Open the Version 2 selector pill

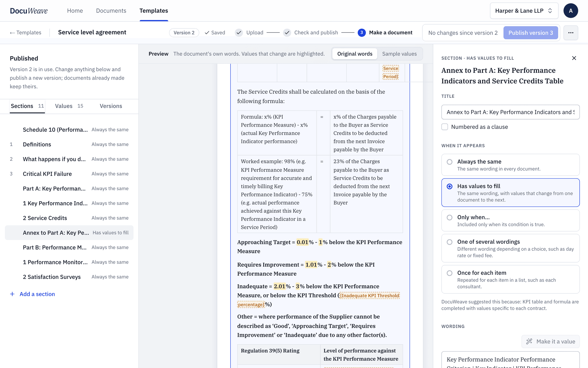[184, 33]
